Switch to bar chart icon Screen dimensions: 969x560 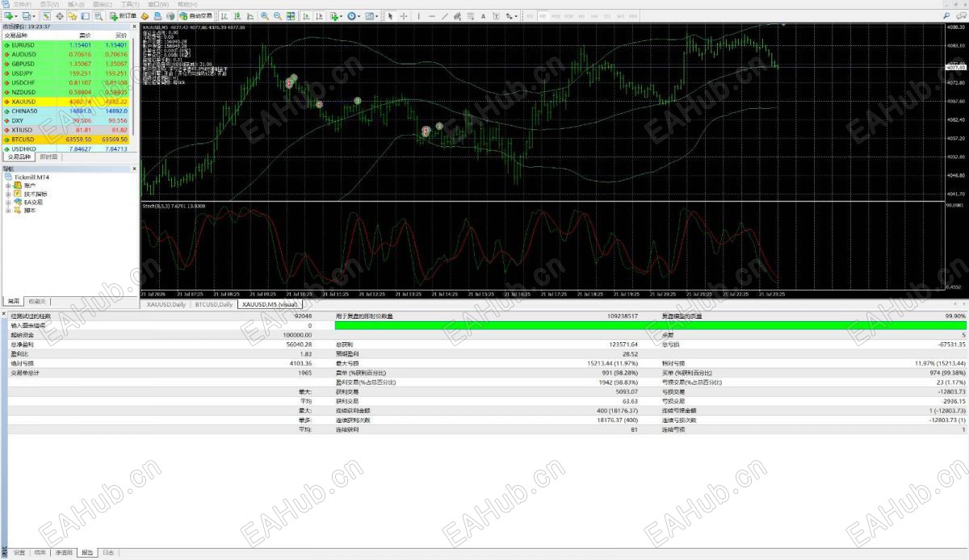(x=224, y=16)
